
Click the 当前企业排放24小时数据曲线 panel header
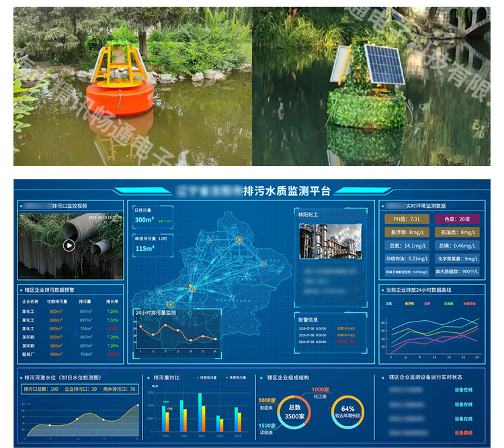coord(419,290)
